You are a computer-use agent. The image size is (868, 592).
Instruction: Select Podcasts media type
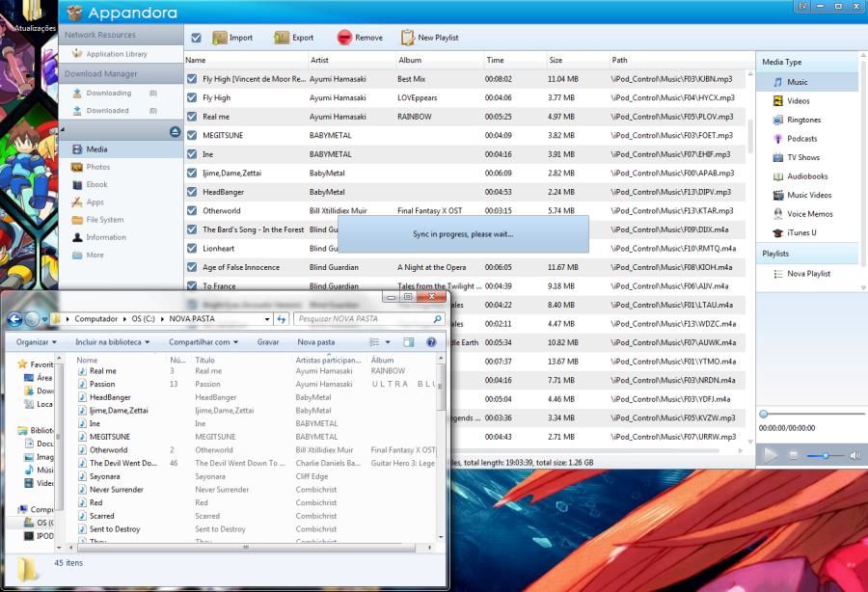click(x=801, y=138)
